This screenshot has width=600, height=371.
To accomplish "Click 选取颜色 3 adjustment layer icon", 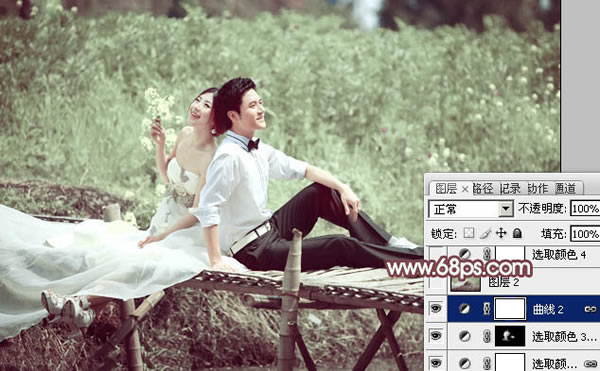I will click(465, 336).
